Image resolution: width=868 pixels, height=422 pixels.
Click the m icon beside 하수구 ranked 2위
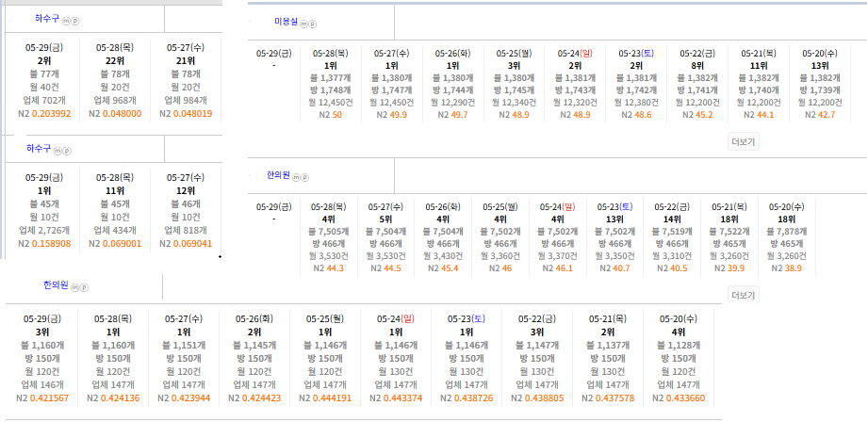[x=66, y=21]
